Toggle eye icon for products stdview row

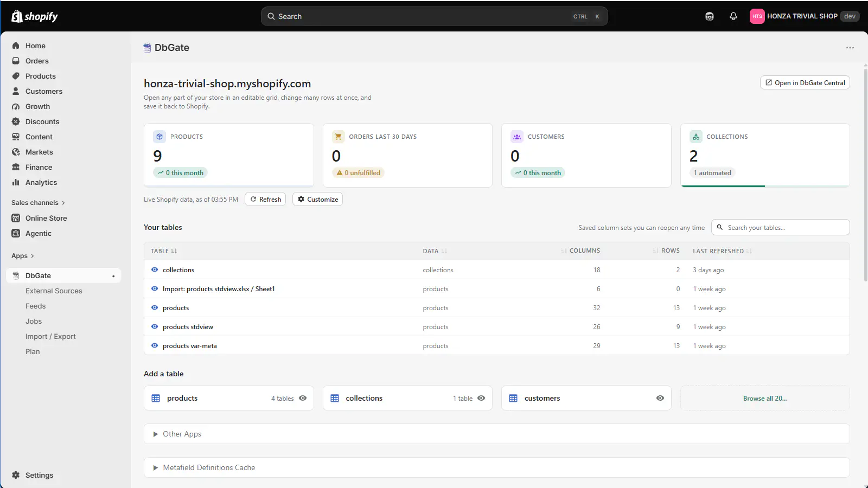(155, 326)
